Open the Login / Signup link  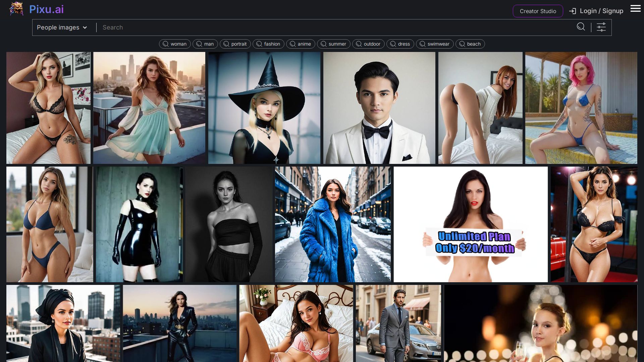tap(601, 11)
